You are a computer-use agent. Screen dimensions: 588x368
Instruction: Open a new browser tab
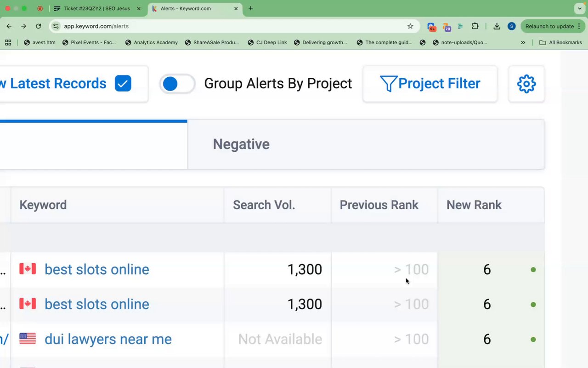[250, 8]
